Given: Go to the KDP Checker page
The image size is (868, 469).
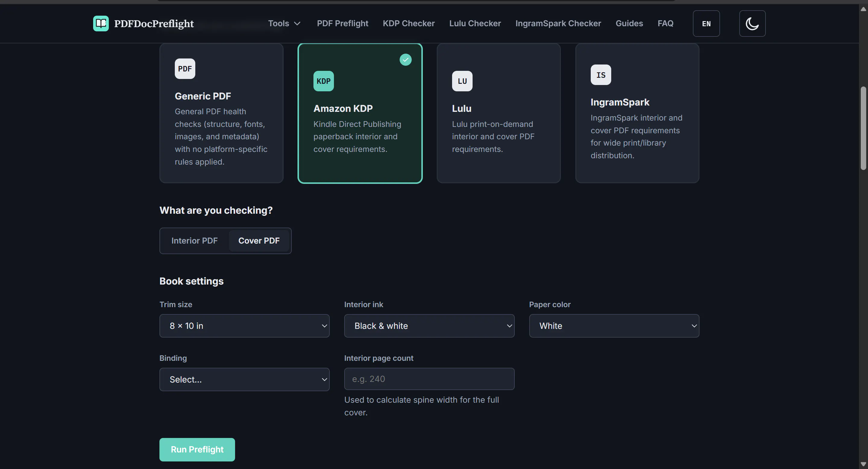Looking at the screenshot, I should (x=408, y=23).
